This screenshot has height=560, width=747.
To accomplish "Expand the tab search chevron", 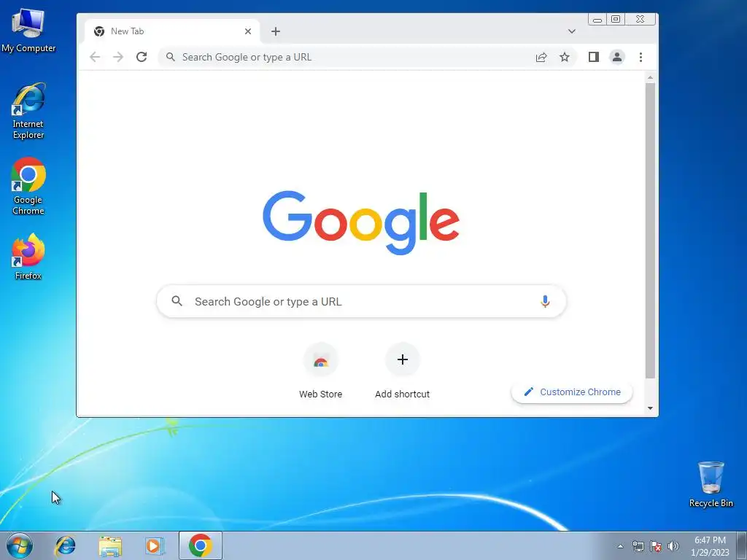I will 572,31.
